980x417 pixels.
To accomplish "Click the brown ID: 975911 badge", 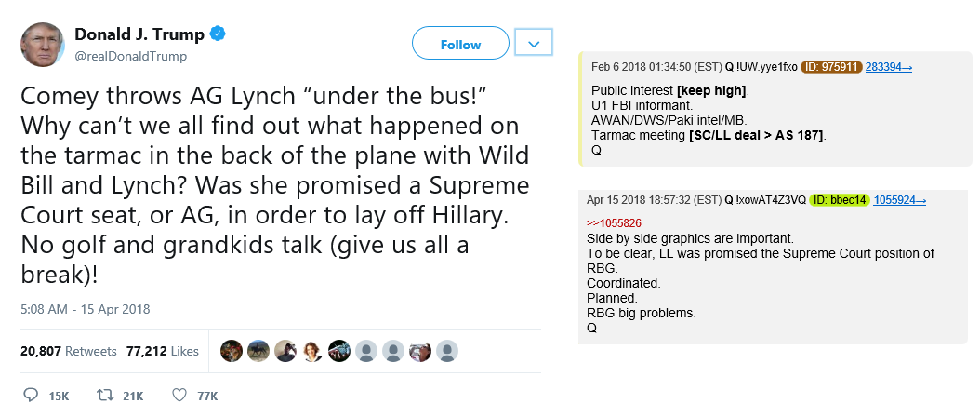I will point(831,67).
